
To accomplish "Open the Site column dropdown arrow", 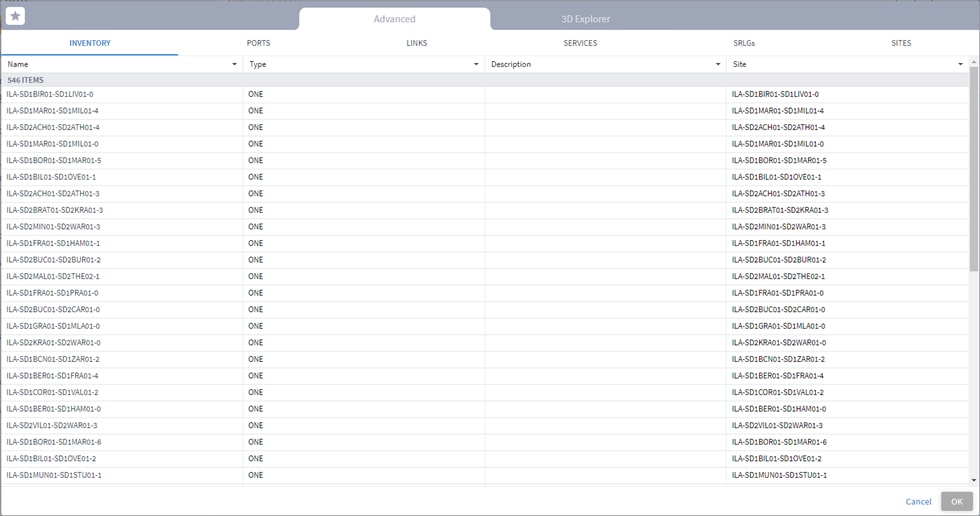I will tap(960, 64).
